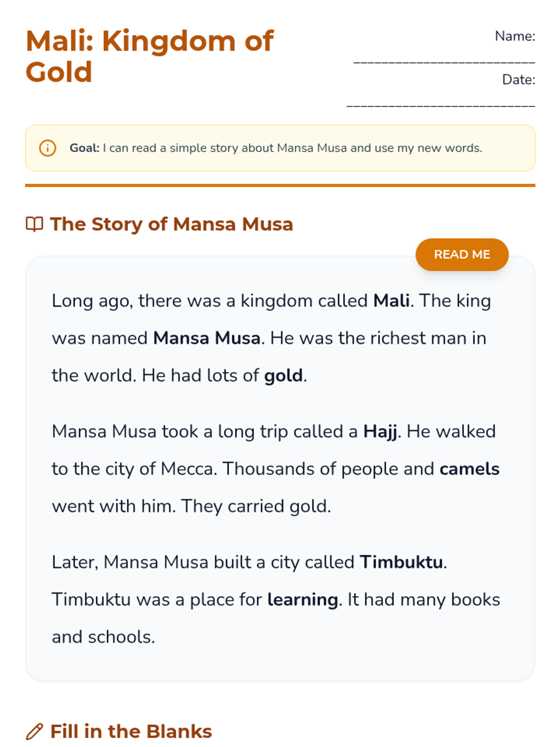Click the Goal label text
Screen dimensions: 560x747
pyautogui.click(x=84, y=148)
